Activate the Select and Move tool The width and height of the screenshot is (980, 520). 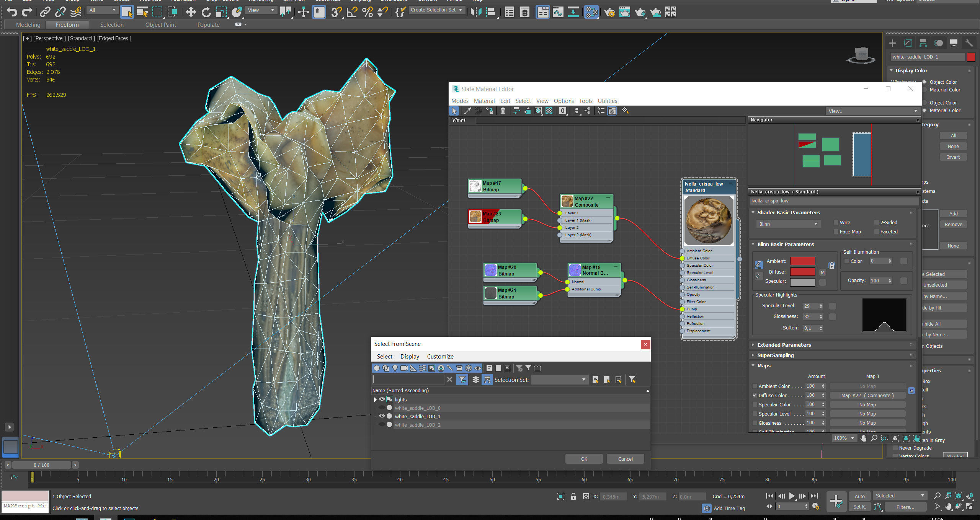coord(191,12)
